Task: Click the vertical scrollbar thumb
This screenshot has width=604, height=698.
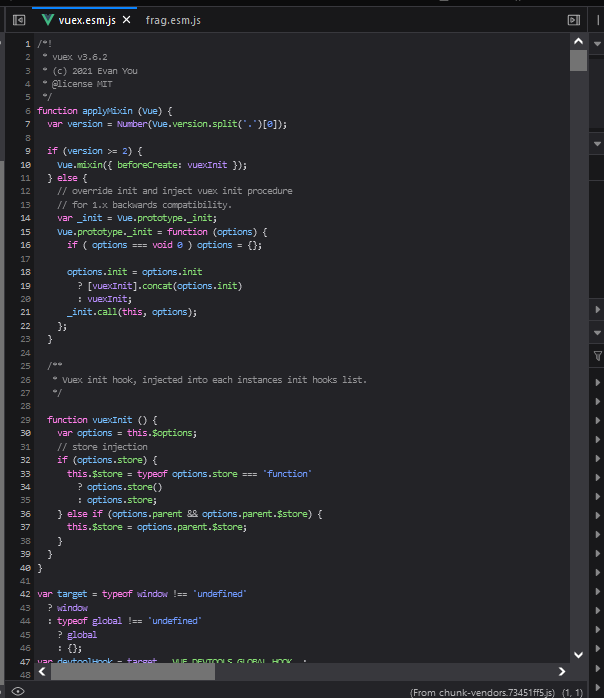Action: click(x=578, y=61)
